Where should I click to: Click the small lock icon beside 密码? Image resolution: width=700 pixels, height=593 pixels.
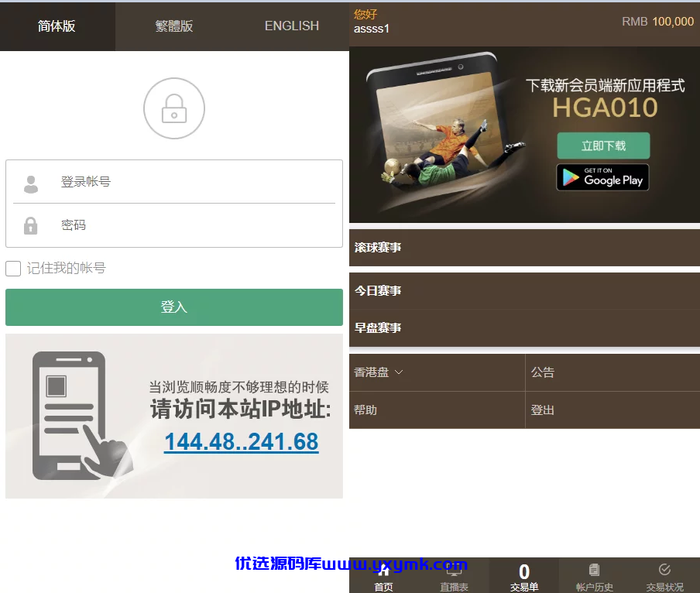pos(30,226)
